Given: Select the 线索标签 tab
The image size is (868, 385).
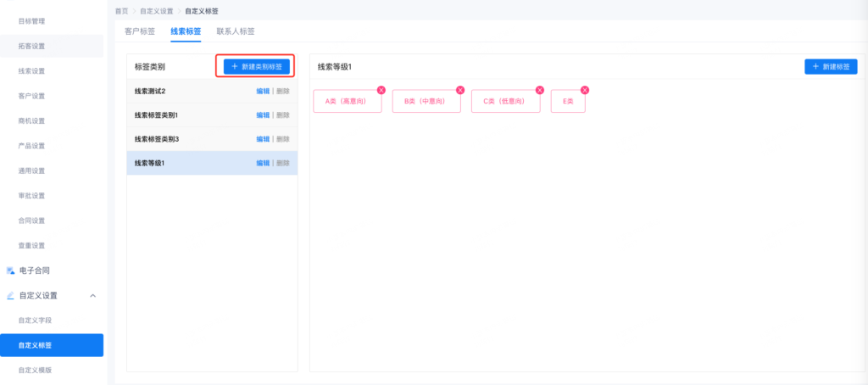Looking at the screenshot, I should 186,31.
